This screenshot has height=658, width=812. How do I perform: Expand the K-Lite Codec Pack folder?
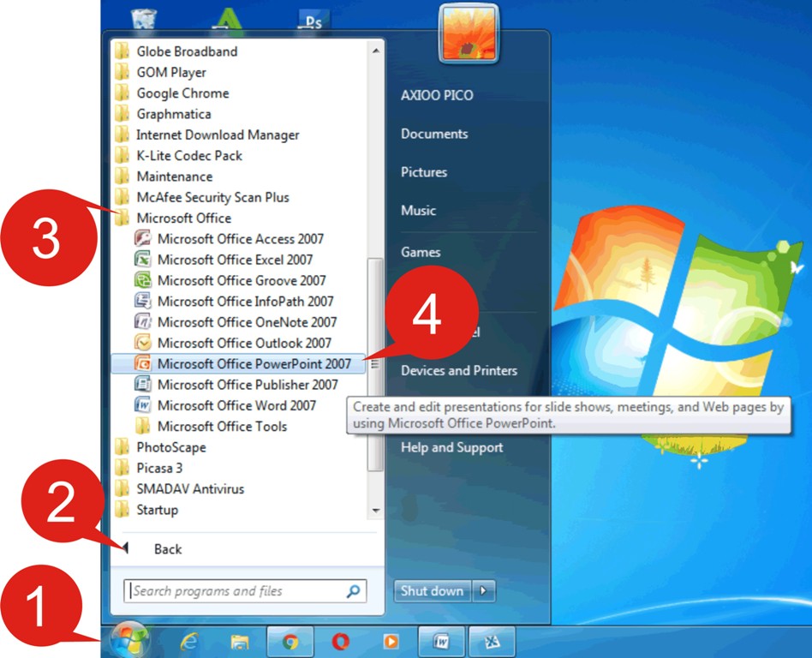coord(178,155)
